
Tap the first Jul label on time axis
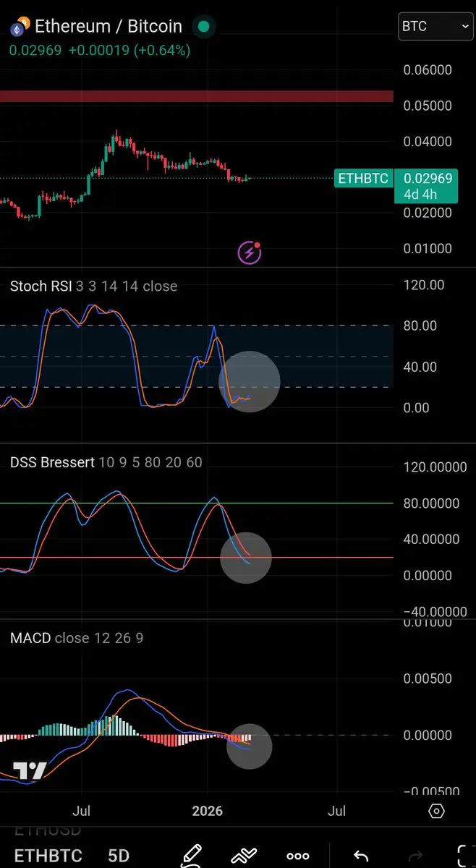point(81,809)
